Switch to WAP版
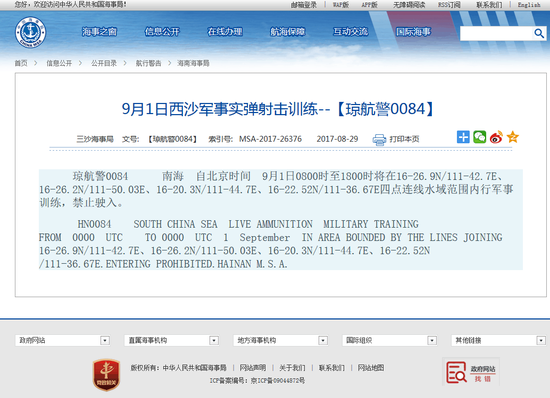 coord(341,5)
